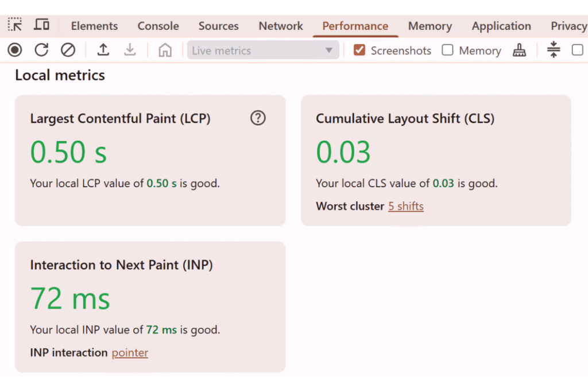Click the download profile icon
The height and width of the screenshot is (392, 588).
[130, 51]
